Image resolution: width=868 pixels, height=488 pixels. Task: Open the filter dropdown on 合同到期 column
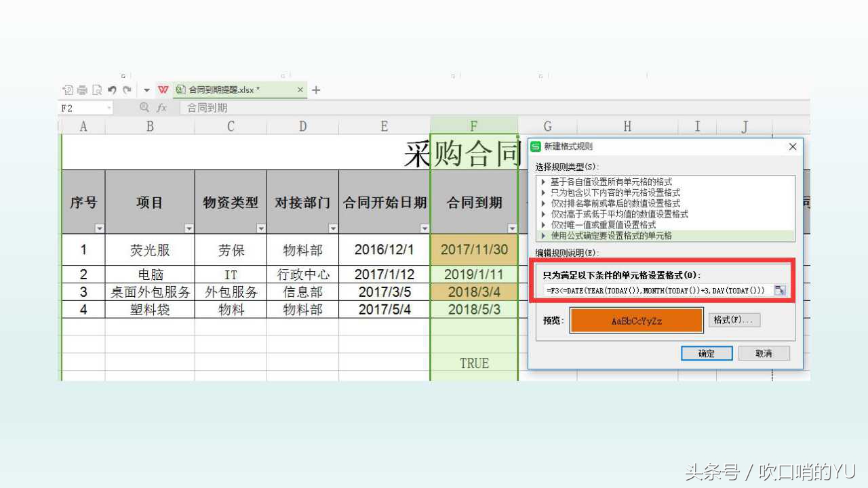pyautogui.click(x=513, y=228)
